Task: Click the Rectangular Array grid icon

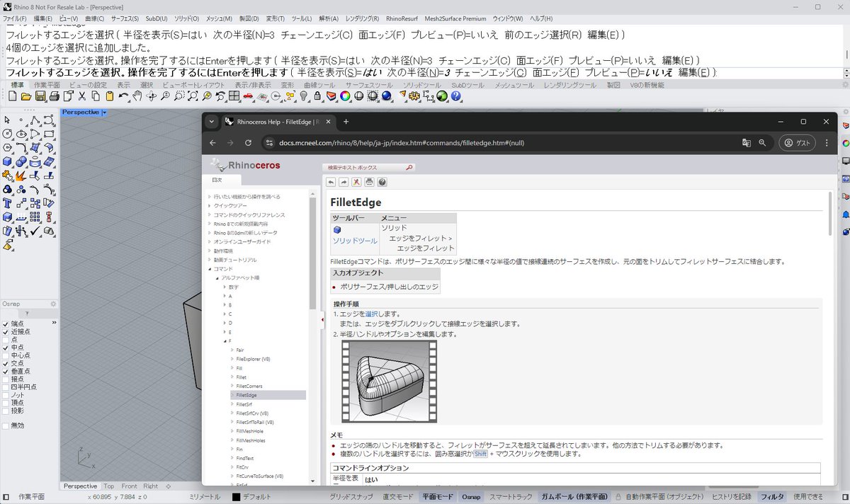Action: (x=35, y=216)
